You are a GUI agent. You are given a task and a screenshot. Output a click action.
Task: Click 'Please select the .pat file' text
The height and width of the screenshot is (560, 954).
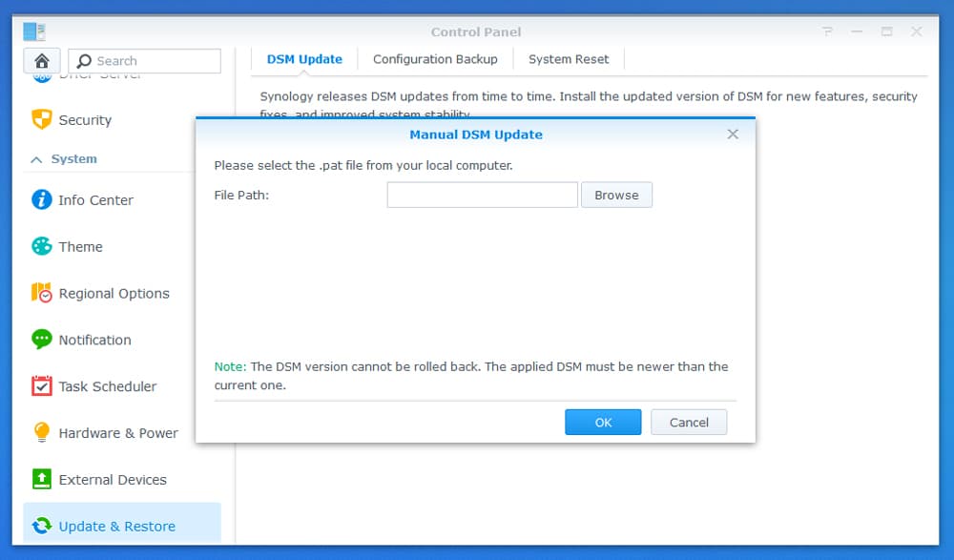(363, 166)
